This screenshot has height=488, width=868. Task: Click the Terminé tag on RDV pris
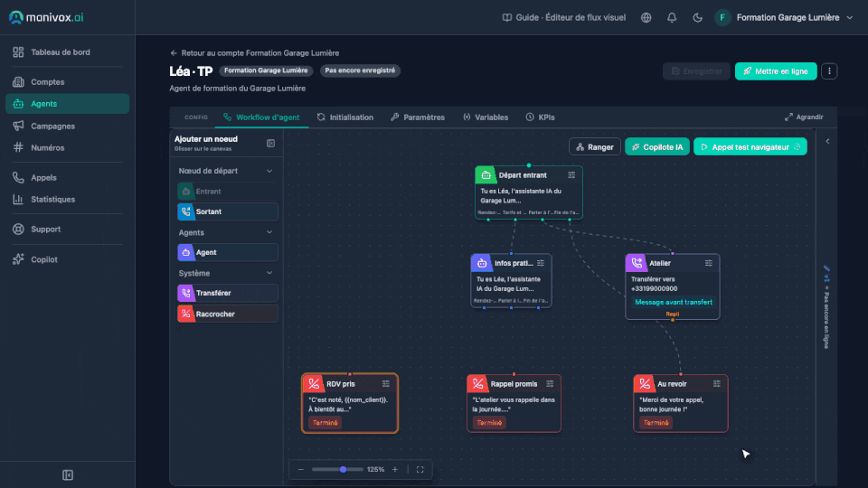(x=325, y=423)
